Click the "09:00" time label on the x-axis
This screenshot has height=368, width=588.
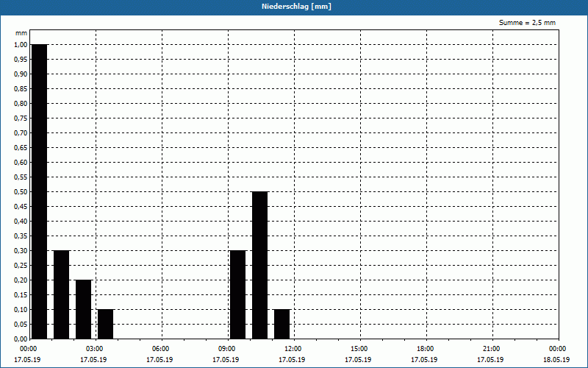(x=226, y=349)
